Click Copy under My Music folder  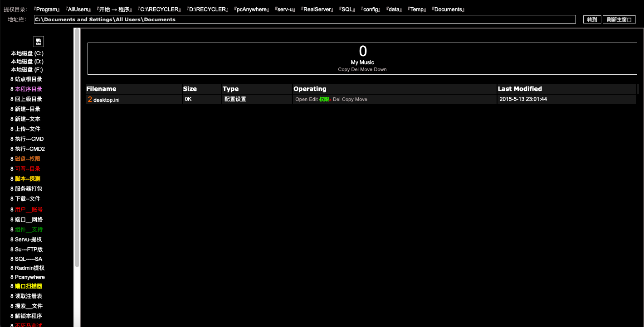point(344,70)
